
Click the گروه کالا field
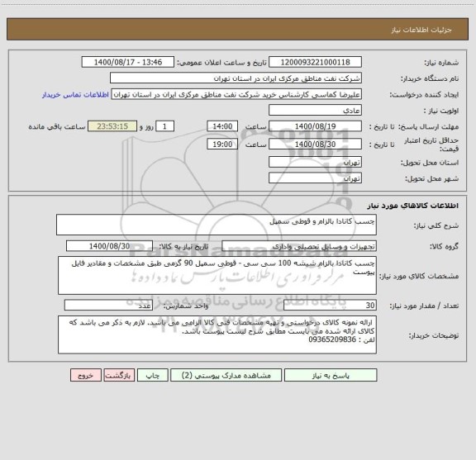[299, 246]
